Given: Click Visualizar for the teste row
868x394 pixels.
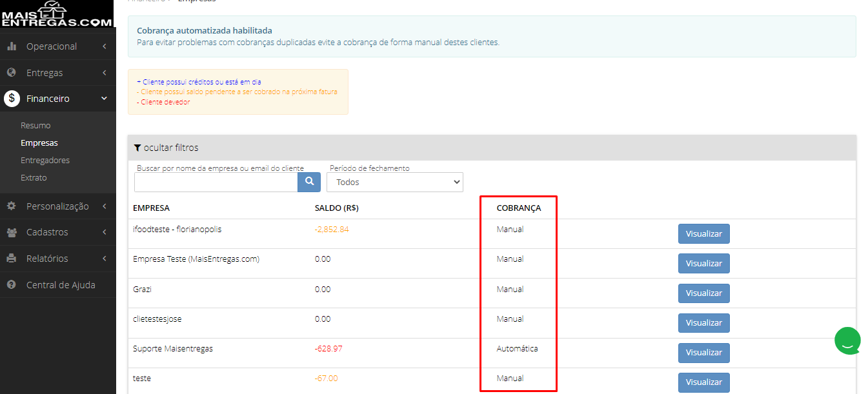Looking at the screenshot, I should click(704, 382).
